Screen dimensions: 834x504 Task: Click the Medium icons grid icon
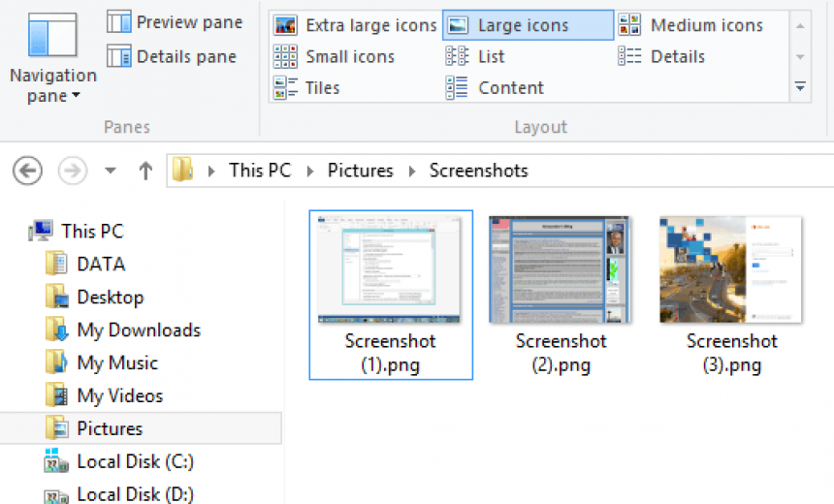[629, 25]
